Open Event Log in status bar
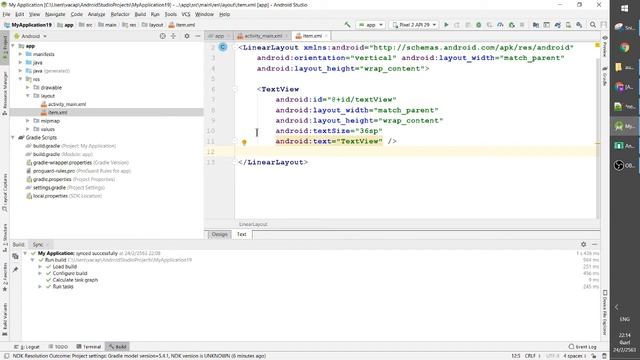Screen dimensions: 640x360 (x=582, y=347)
